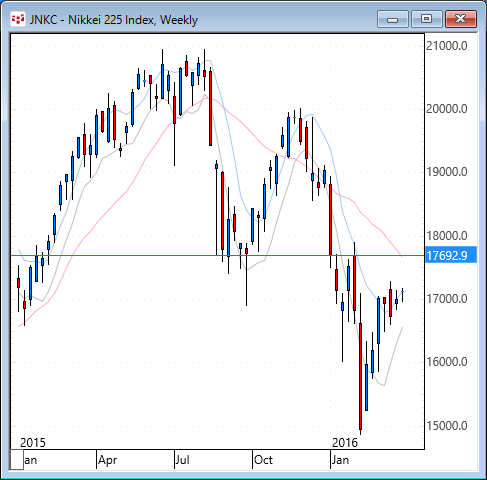487x480 pixels.
Task: Click the Jan label under 2016
Action: tap(340, 460)
